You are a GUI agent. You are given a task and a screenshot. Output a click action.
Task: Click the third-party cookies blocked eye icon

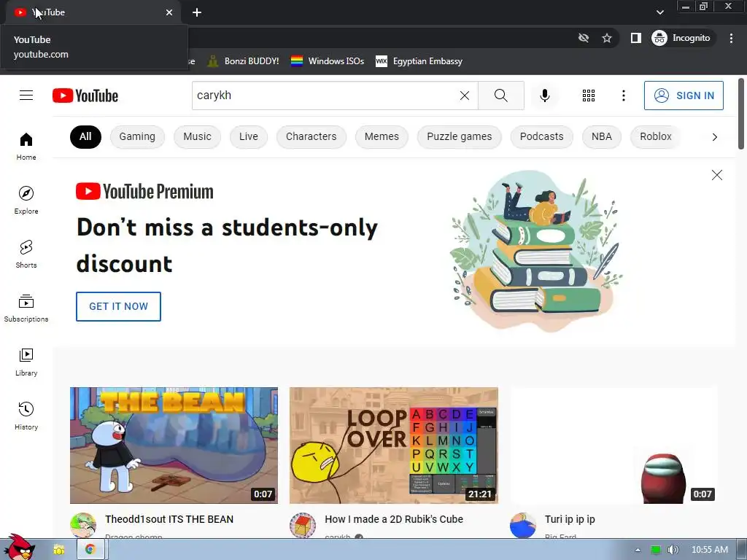(x=583, y=38)
